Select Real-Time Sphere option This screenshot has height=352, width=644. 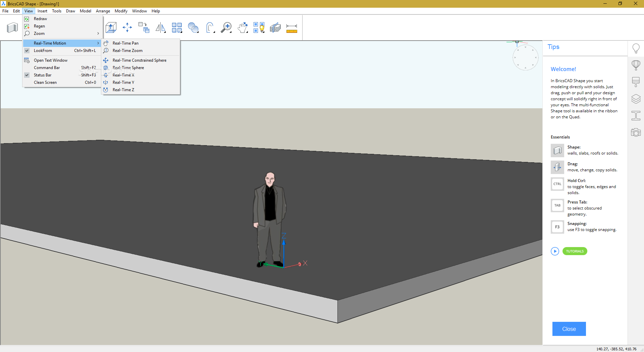(141, 68)
